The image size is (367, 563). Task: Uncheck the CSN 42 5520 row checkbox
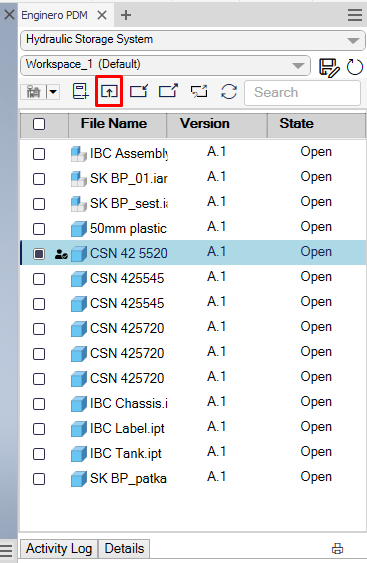[39, 254]
